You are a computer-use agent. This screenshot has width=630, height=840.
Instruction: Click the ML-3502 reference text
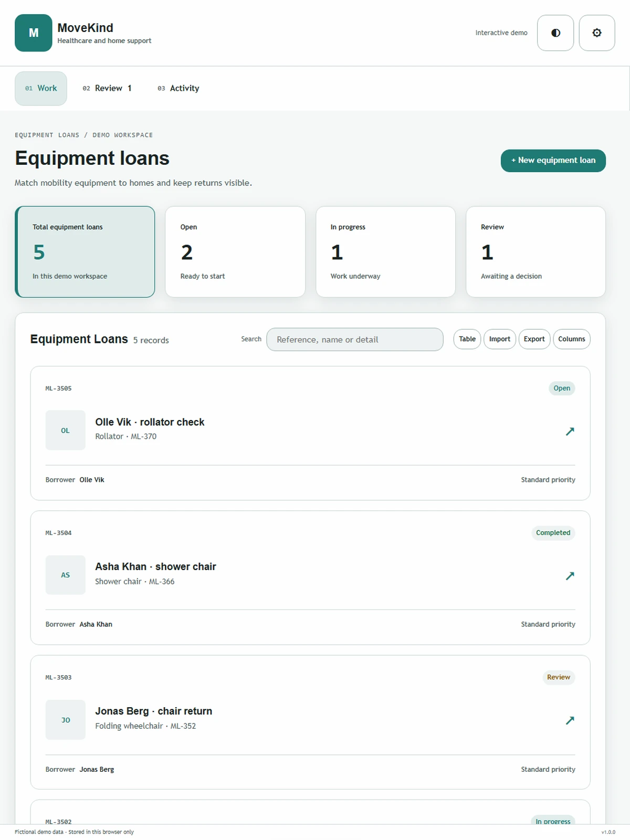[x=58, y=822]
